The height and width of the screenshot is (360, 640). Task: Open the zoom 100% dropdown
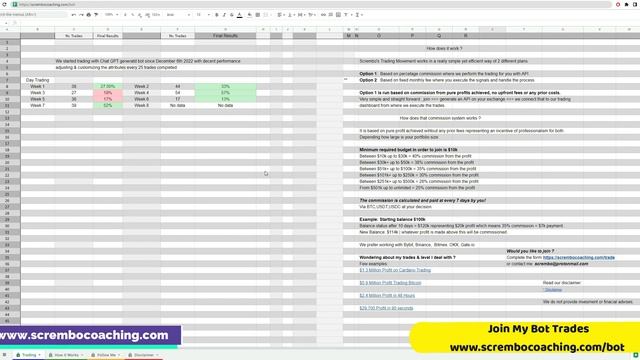pyautogui.click(x=111, y=15)
